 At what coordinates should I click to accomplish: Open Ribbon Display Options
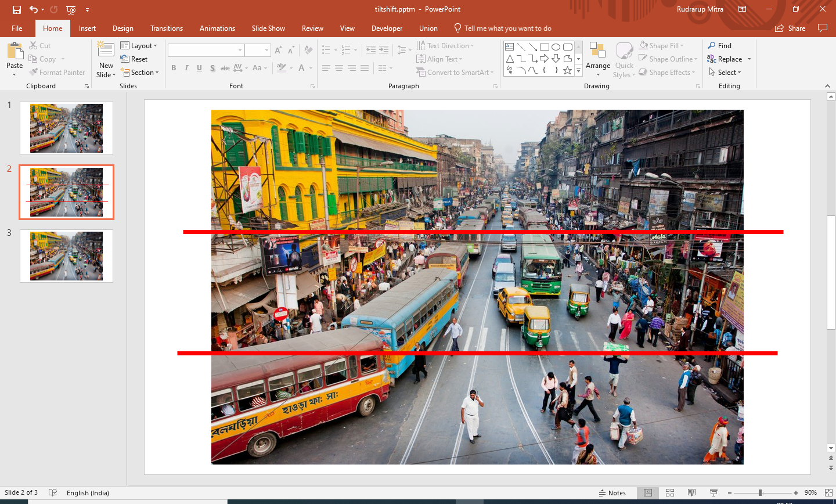[x=743, y=9]
